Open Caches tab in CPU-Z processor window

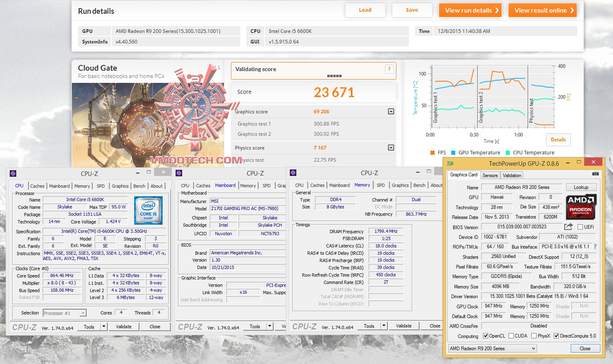pyautogui.click(x=37, y=186)
